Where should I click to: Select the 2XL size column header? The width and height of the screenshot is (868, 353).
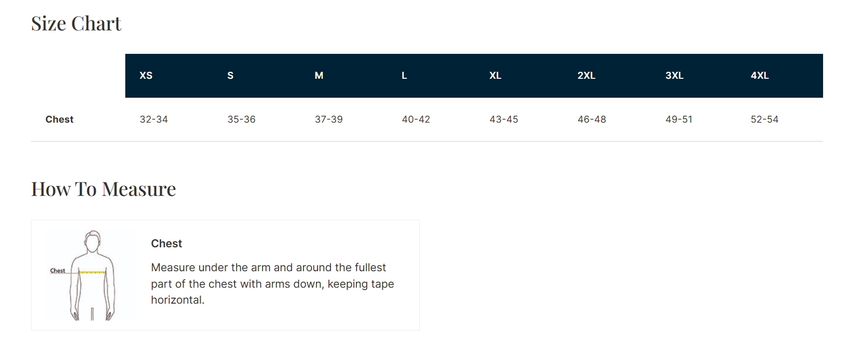[586, 76]
